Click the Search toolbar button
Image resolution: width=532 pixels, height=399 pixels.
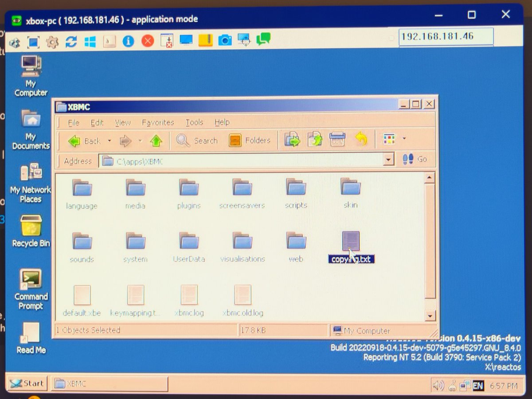pyautogui.click(x=197, y=141)
